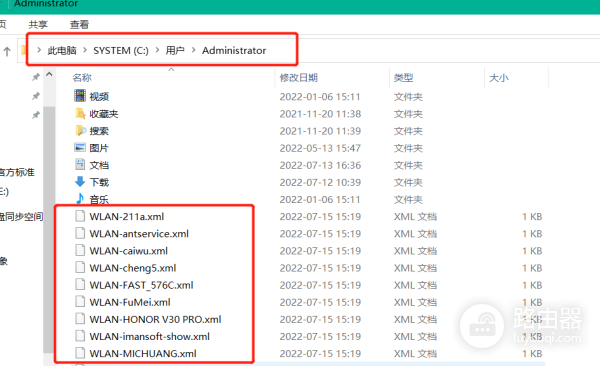The height and width of the screenshot is (366, 600).
Task: Select 此电脑 in the address bar
Action: click(62, 51)
